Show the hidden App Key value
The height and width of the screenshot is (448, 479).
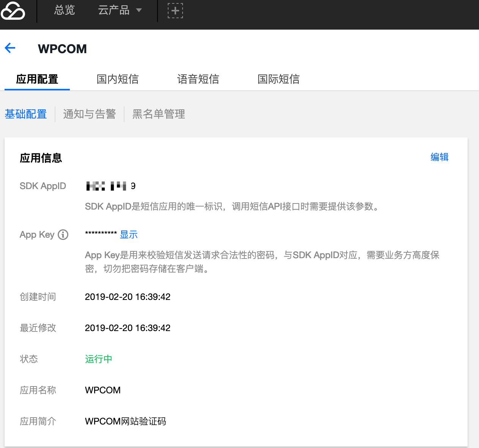point(128,235)
